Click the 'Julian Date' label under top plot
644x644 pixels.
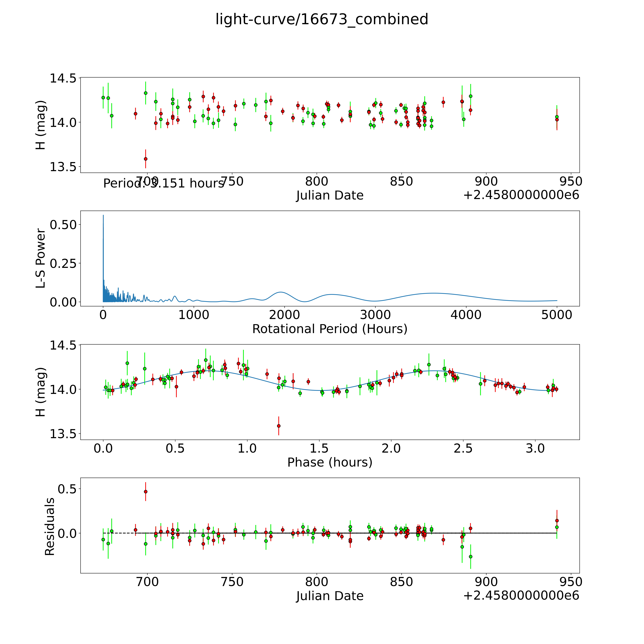click(x=330, y=195)
